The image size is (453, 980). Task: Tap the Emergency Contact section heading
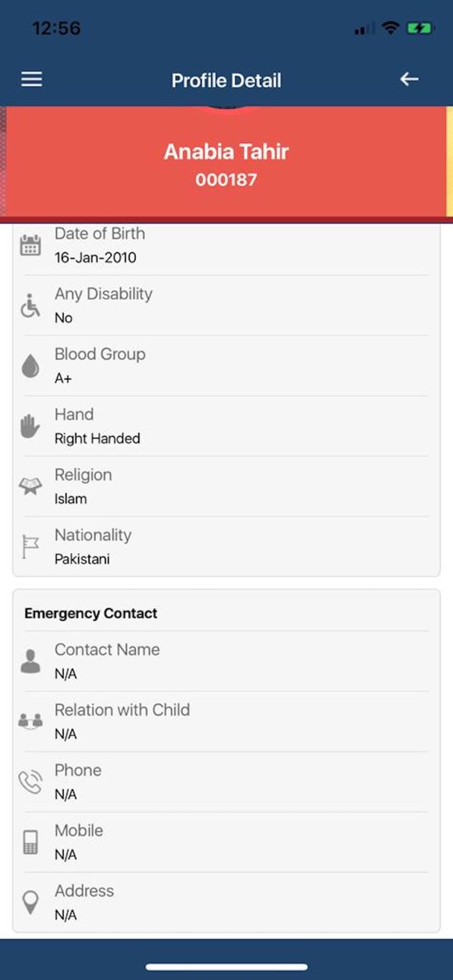point(91,613)
